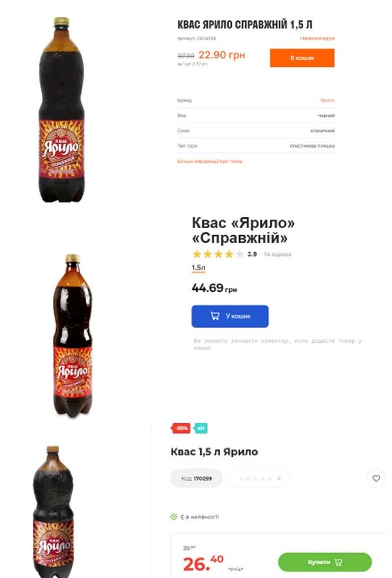Open the top Ярило kvass bottle image
Viewport: 392px width, 578px height.
(61, 110)
